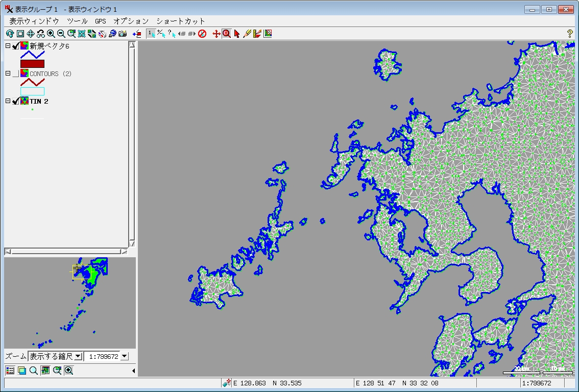The width and height of the screenshot is (579, 392).
Task: Click the legend view icon below zoom
Action: (x=10, y=371)
